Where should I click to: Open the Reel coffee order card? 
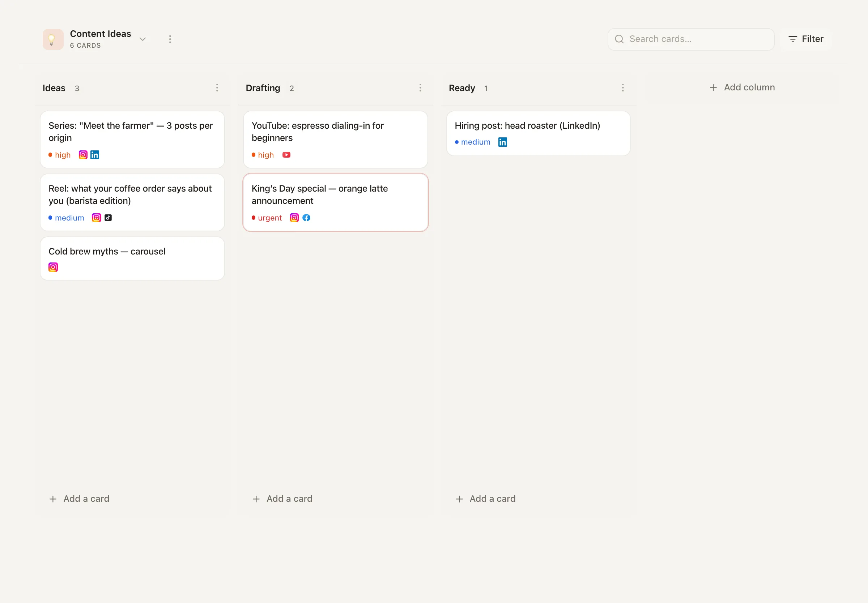pyautogui.click(x=132, y=202)
